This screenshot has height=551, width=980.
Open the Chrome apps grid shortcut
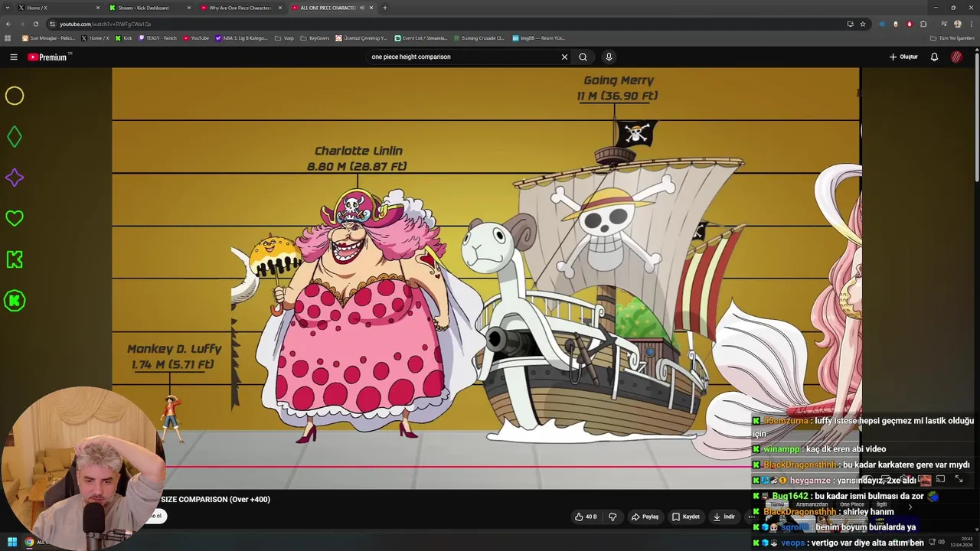click(8, 37)
